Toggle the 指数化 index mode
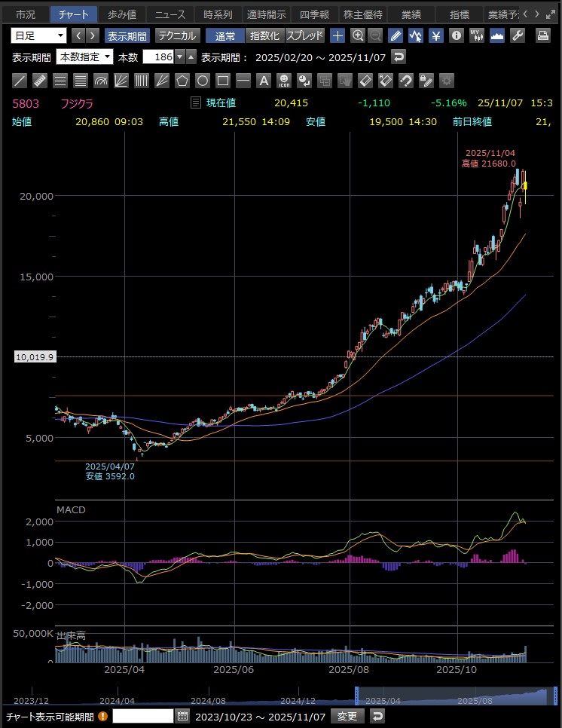The image size is (562, 728). pos(264,35)
